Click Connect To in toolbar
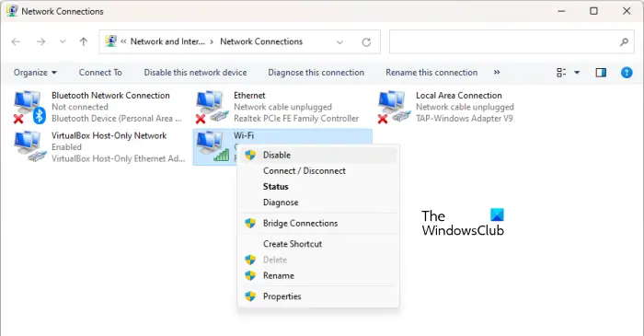The width and height of the screenshot is (644, 336). pyautogui.click(x=100, y=73)
